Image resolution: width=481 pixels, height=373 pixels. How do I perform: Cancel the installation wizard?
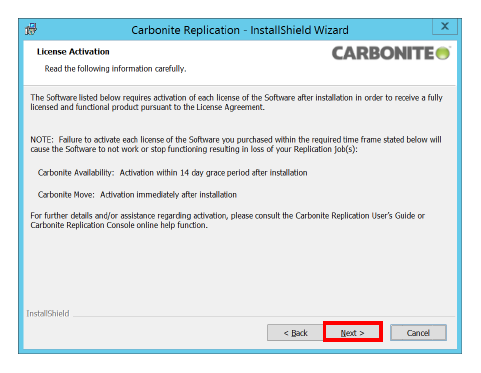pos(418,333)
